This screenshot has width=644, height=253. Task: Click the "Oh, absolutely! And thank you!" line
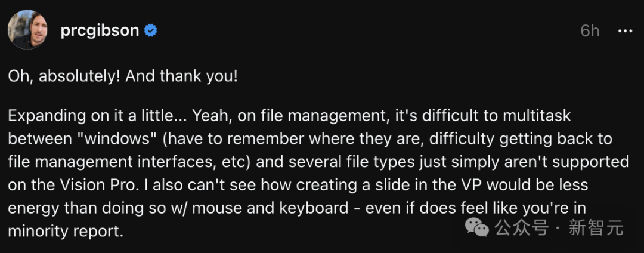click(x=123, y=76)
